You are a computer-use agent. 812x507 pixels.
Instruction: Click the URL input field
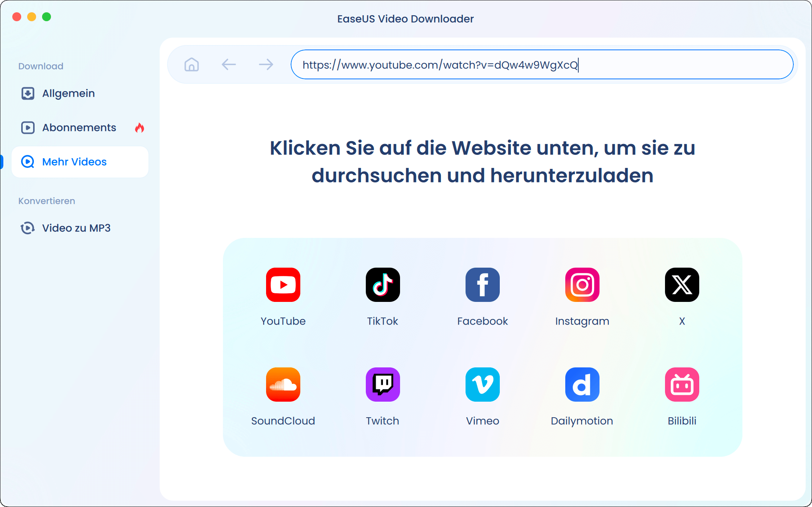click(x=543, y=64)
